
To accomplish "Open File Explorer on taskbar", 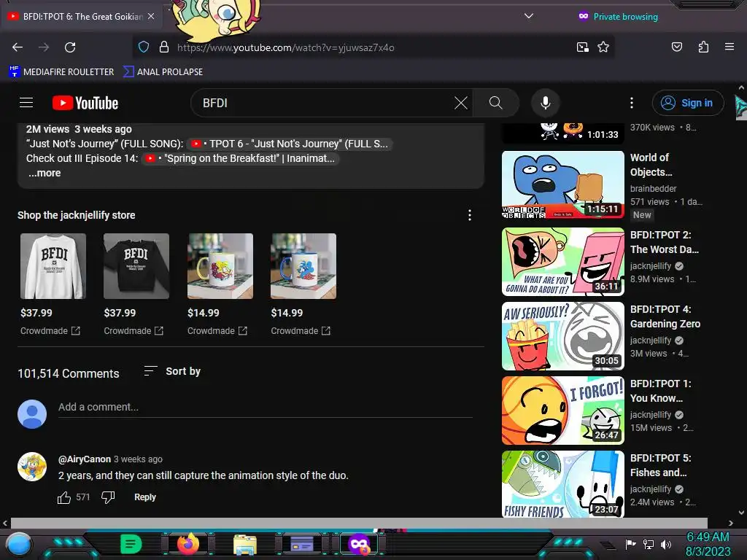I will coord(245,545).
